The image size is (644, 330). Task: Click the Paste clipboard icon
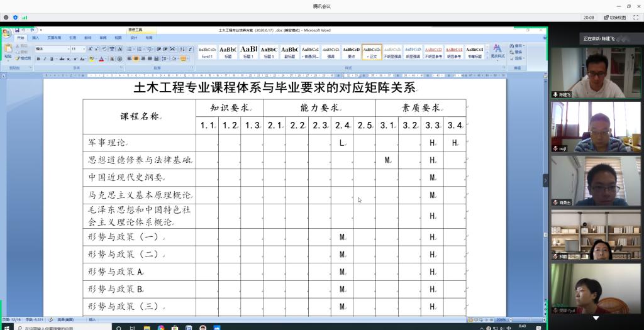8,48
